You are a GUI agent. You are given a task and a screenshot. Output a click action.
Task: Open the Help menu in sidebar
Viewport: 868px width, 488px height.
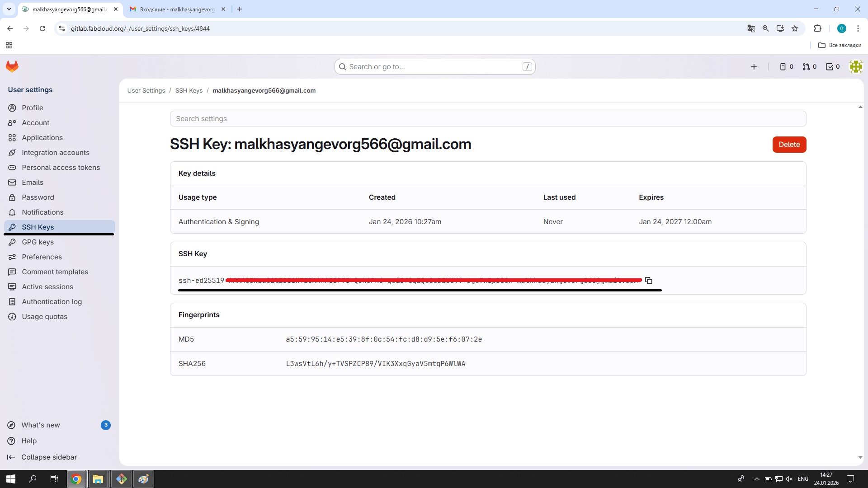(x=29, y=441)
